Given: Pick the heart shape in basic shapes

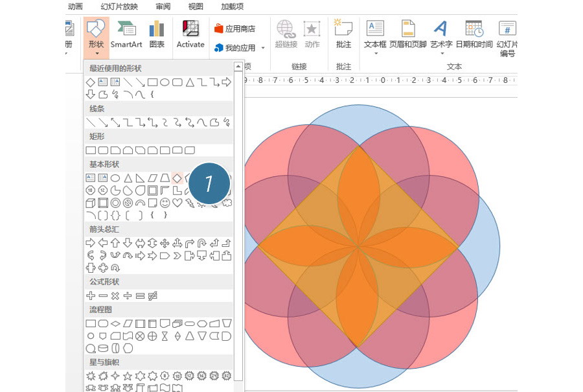Looking at the screenshot, I should [177, 203].
